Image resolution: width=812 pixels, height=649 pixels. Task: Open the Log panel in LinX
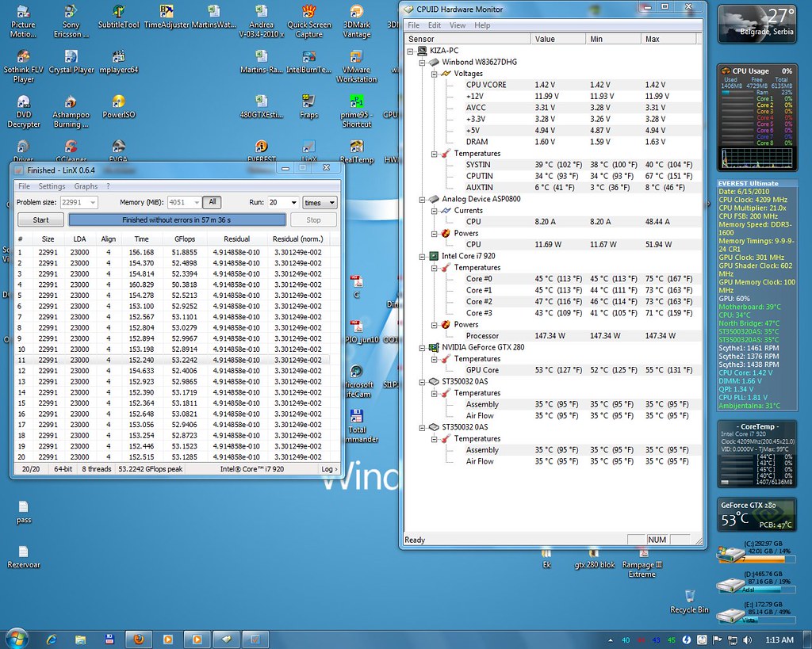pyautogui.click(x=329, y=469)
